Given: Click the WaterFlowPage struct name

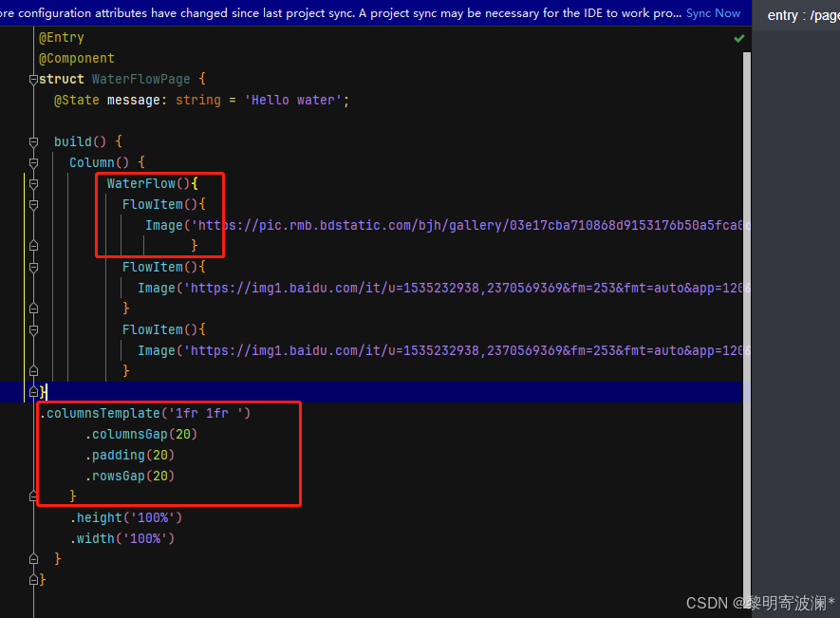Looking at the screenshot, I should click(140, 80).
